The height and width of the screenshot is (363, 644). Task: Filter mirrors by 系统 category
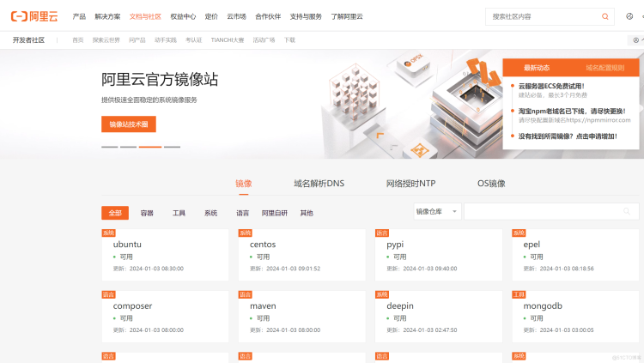(x=210, y=213)
